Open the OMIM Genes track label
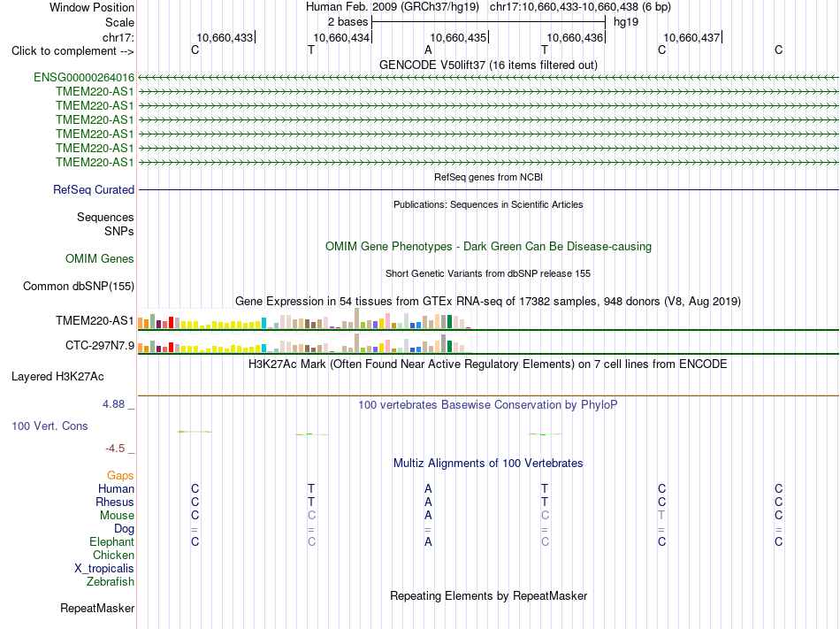The image size is (840, 629). [x=100, y=259]
